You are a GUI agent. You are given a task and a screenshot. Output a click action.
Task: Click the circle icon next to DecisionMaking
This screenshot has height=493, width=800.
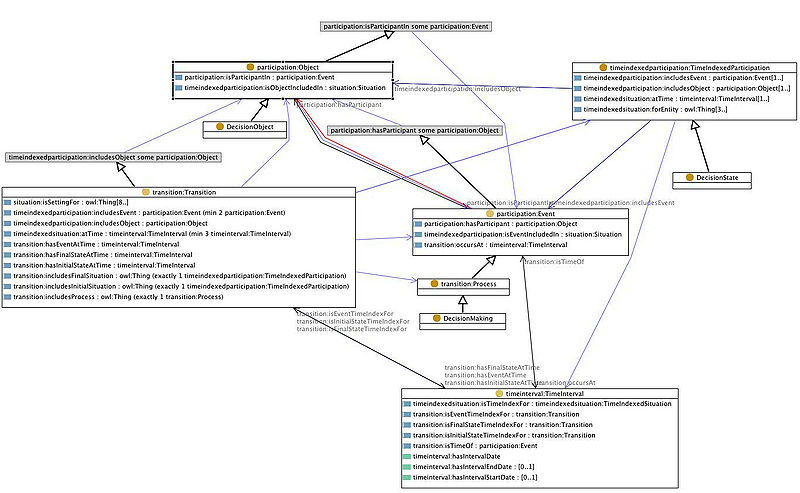point(436,320)
